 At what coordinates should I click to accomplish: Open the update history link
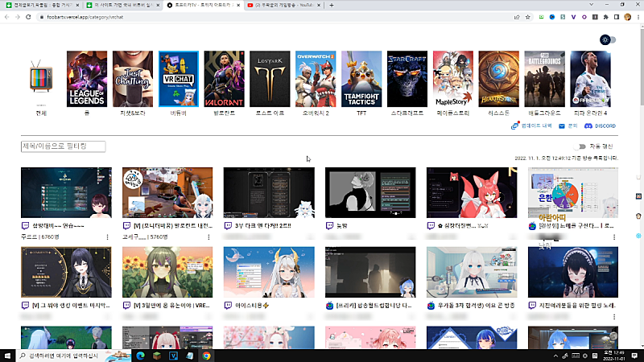(x=531, y=126)
